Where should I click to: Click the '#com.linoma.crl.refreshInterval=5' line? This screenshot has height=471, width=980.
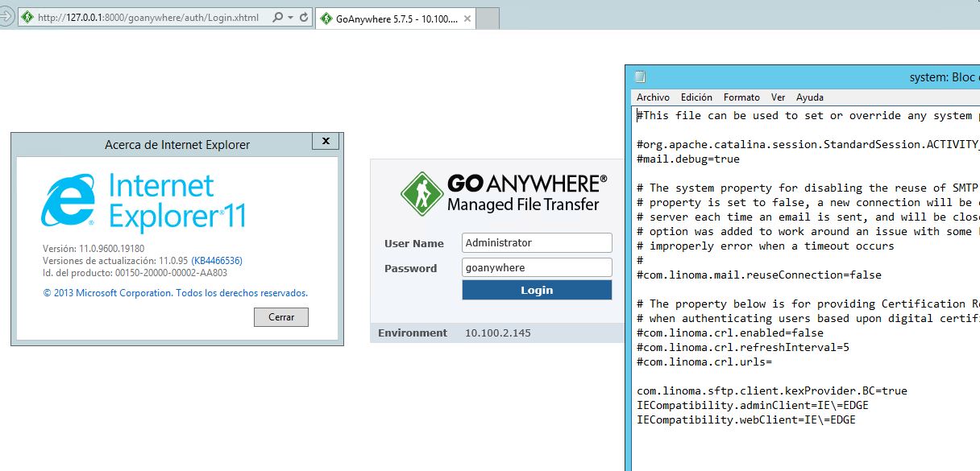[743, 348]
